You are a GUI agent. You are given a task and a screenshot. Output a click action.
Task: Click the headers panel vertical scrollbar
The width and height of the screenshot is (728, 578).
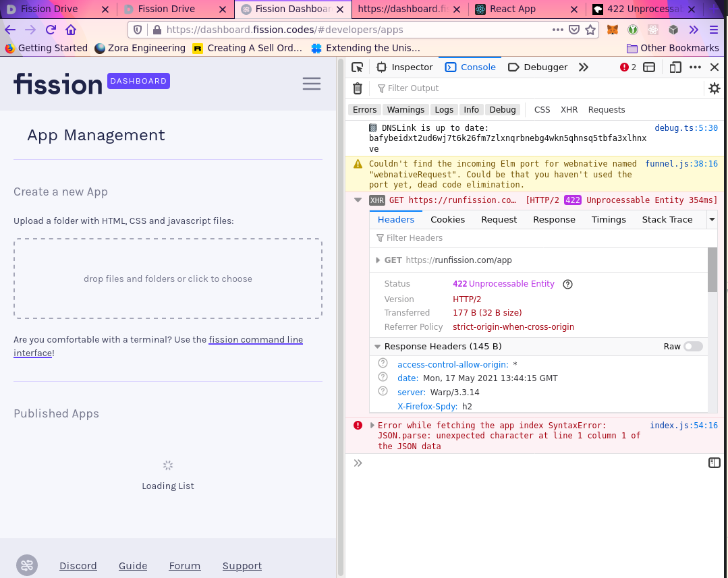pyautogui.click(x=712, y=270)
